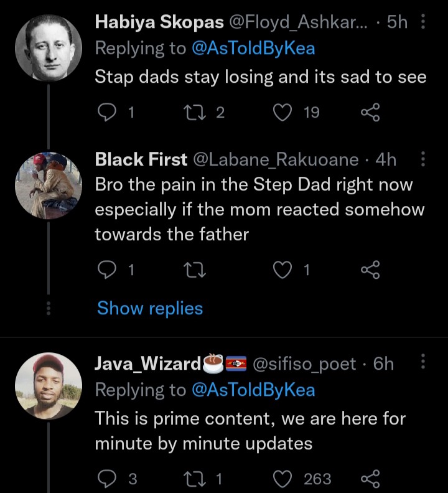Like Black First's tweet
This screenshot has width=448, height=493.
click(282, 270)
